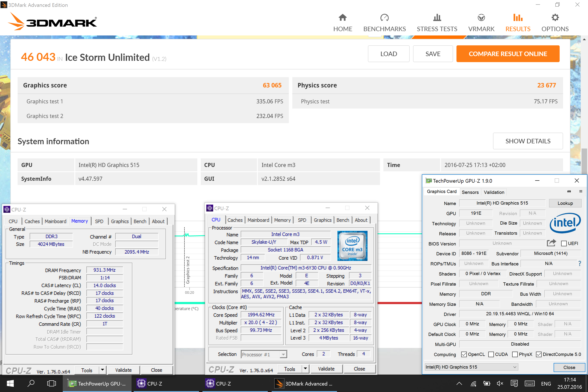This screenshot has width=588, height=392.
Task: Expand Tools arrow in Memory CPU-Z window
Action: coord(103,370)
